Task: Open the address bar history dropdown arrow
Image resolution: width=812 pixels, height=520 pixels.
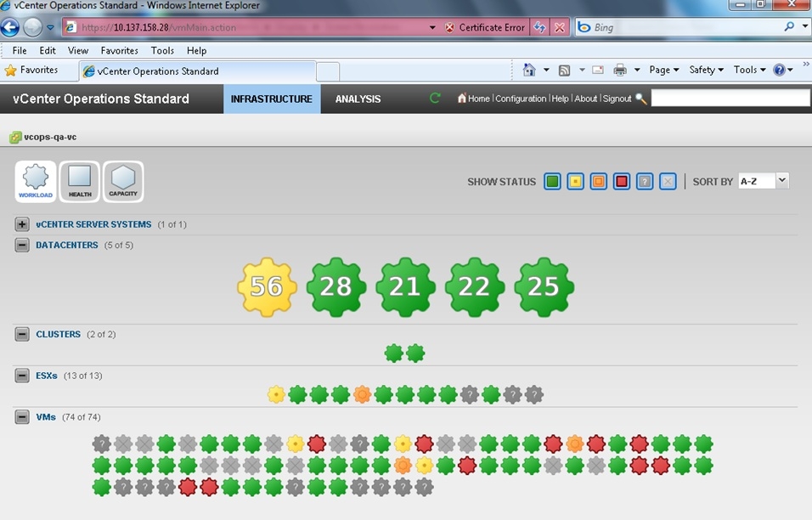Action: 432,27
